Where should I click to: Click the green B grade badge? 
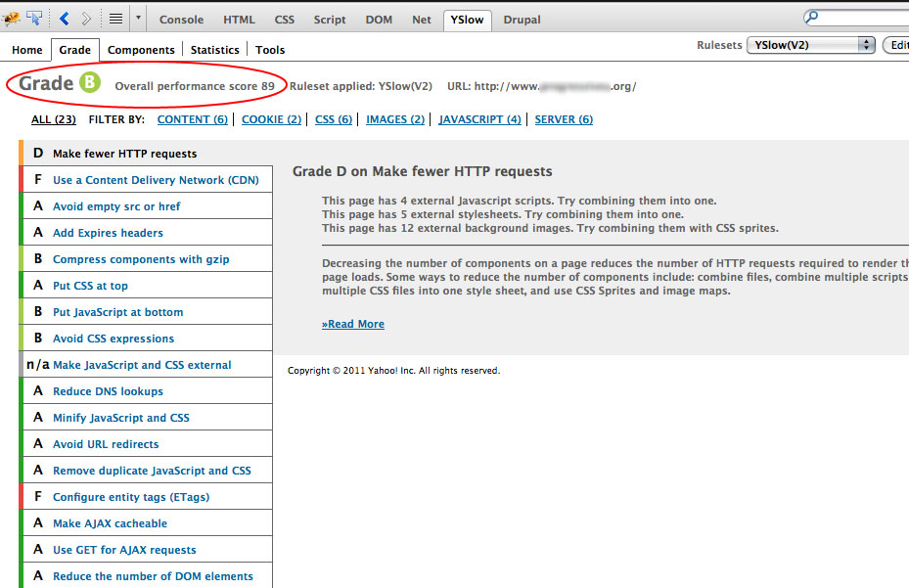[x=90, y=84]
